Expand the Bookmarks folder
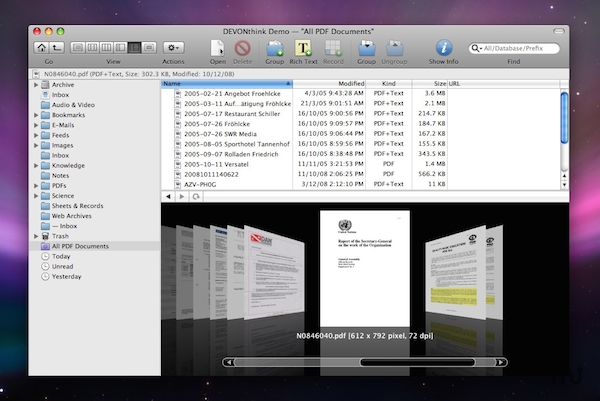The image size is (600, 401). pos(37,116)
